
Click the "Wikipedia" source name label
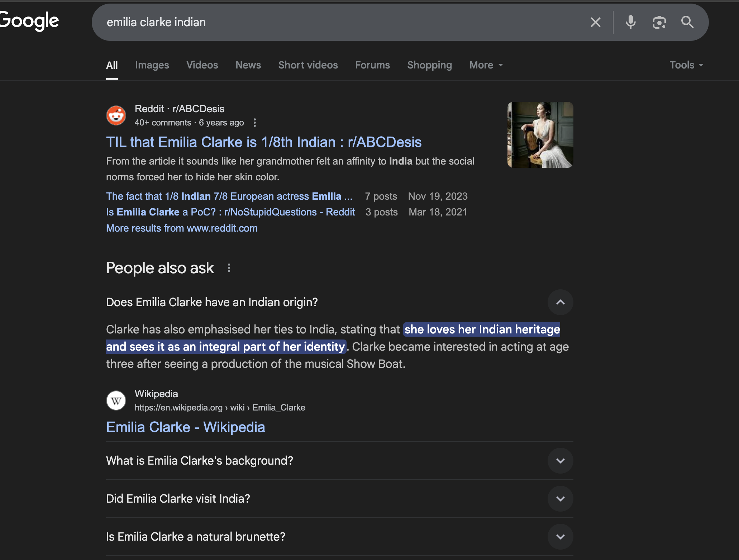point(156,394)
